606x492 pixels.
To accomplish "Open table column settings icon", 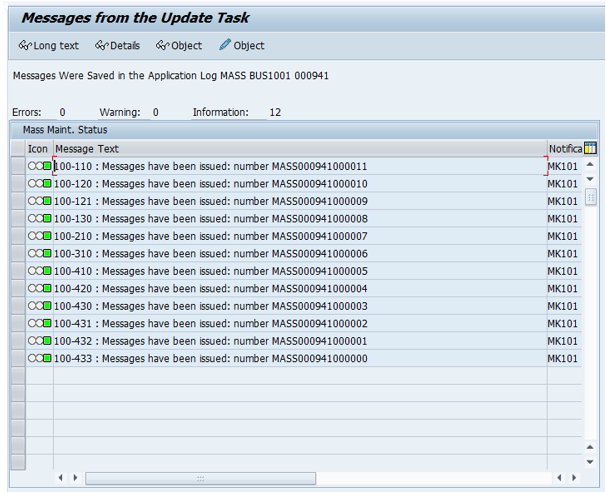I will click(590, 148).
